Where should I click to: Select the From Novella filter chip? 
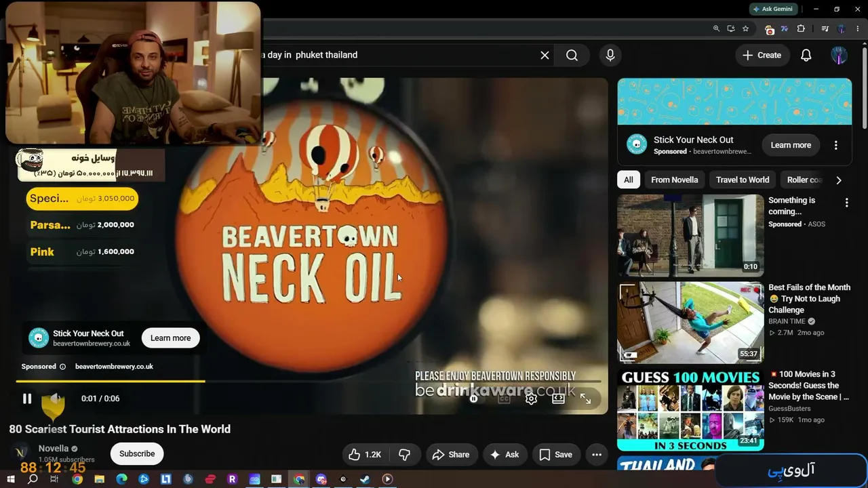[674, 180]
